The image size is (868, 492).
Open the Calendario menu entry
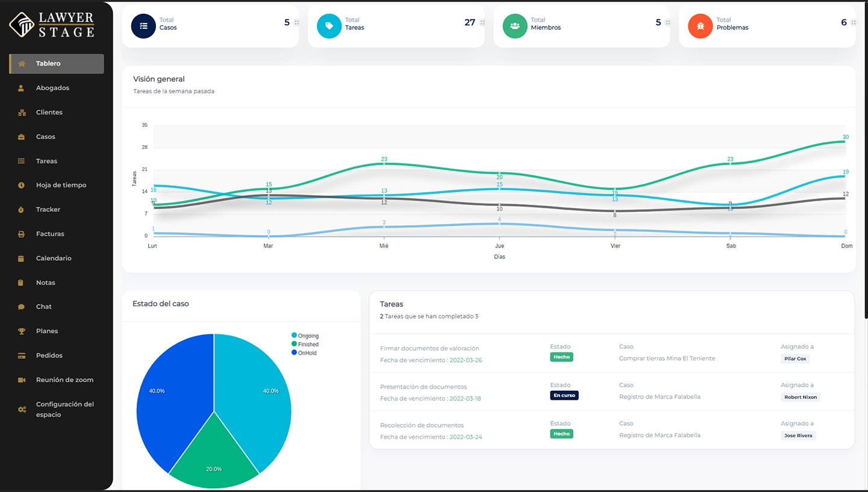point(54,258)
